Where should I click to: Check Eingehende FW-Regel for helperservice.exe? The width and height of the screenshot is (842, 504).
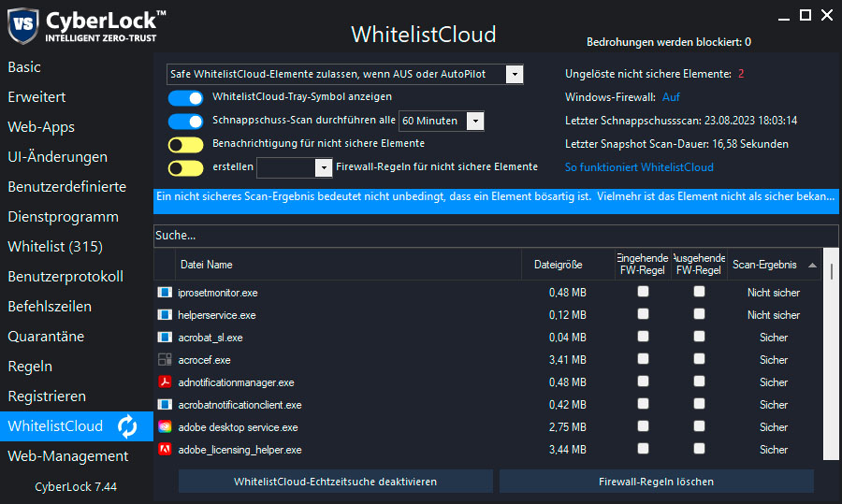tap(643, 314)
